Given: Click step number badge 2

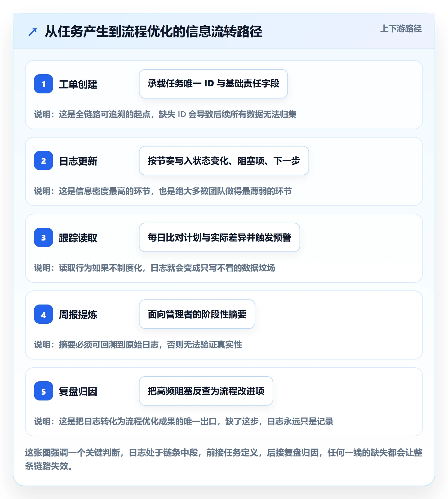Looking at the screenshot, I should 44,161.
